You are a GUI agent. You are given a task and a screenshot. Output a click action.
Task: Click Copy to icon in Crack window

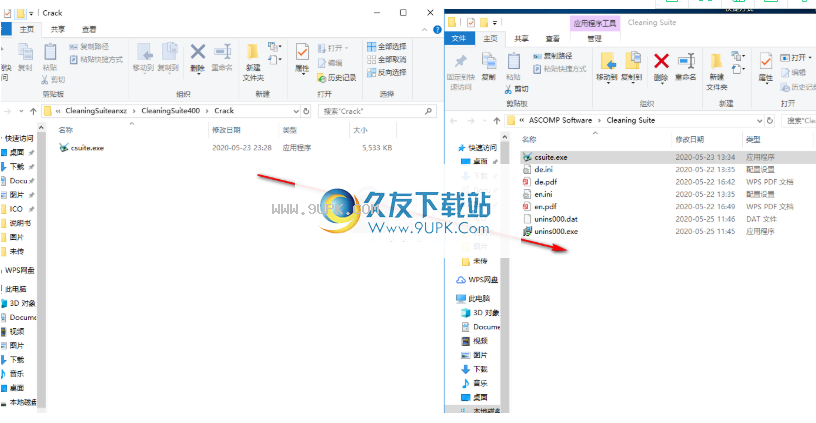169,57
